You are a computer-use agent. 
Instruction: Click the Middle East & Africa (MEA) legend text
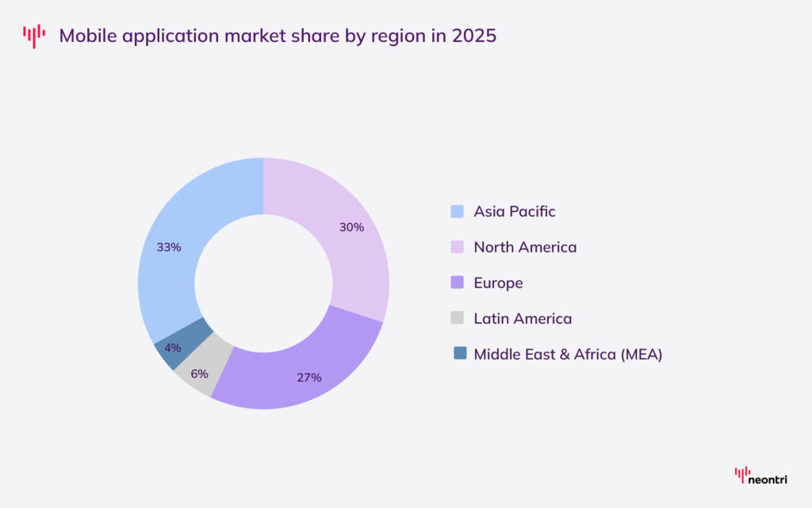pos(568,354)
